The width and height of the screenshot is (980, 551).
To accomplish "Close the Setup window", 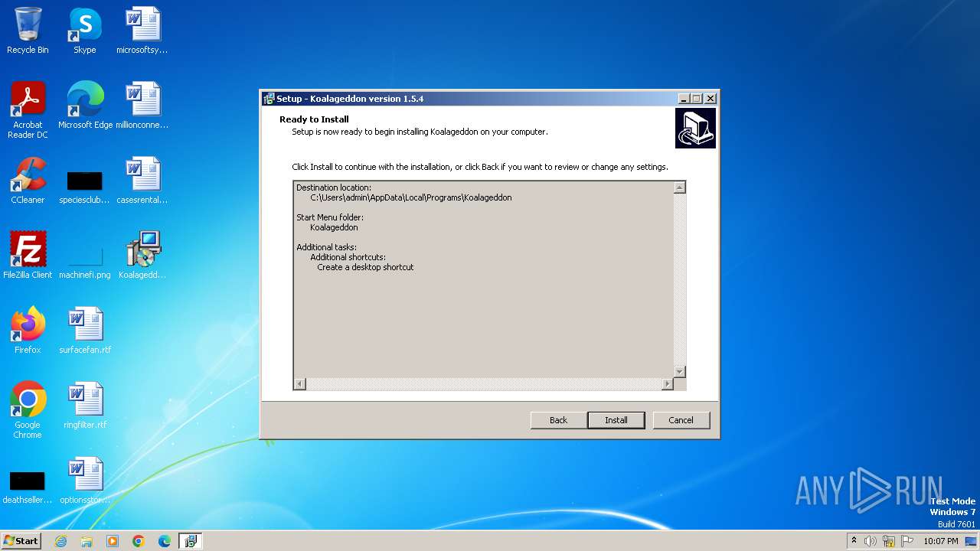I will tap(710, 99).
